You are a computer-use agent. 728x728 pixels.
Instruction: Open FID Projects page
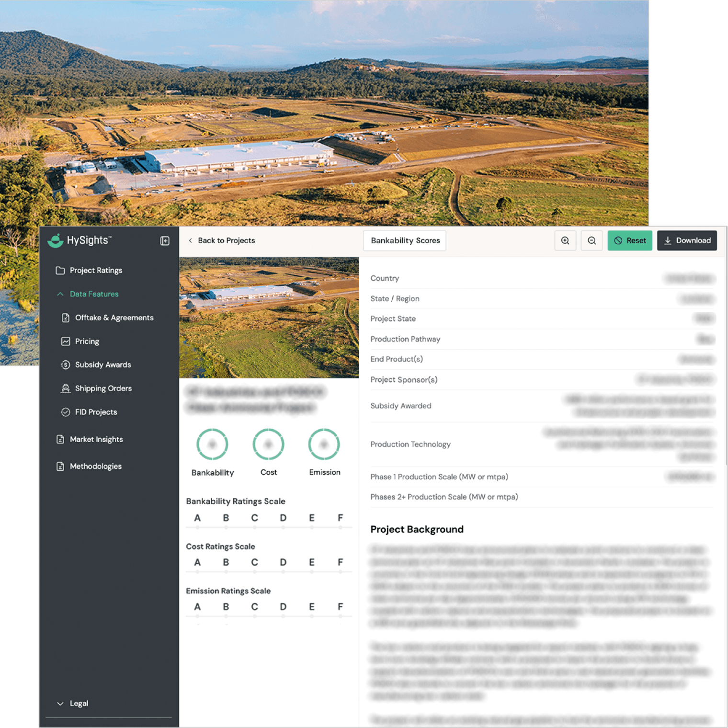pyautogui.click(x=96, y=412)
